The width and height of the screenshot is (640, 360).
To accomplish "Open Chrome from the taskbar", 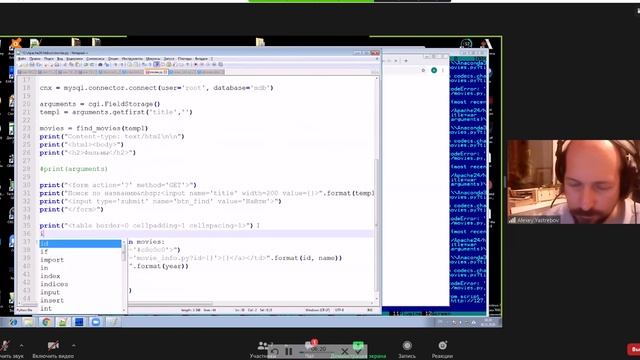I will point(46,322).
